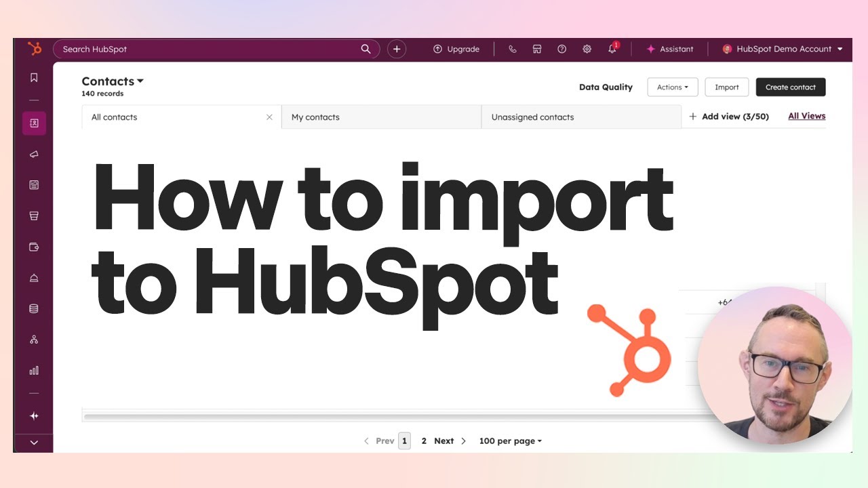Open the Settings gear icon
The image size is (868, 488).
587,49
